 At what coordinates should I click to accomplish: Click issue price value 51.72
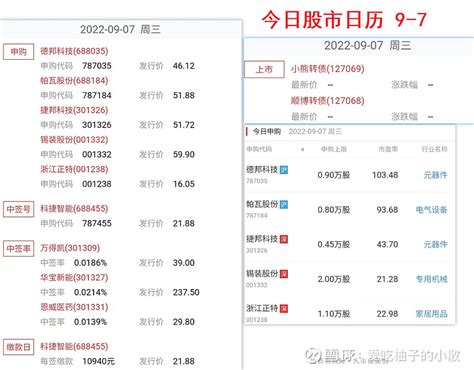pos(184,125)
